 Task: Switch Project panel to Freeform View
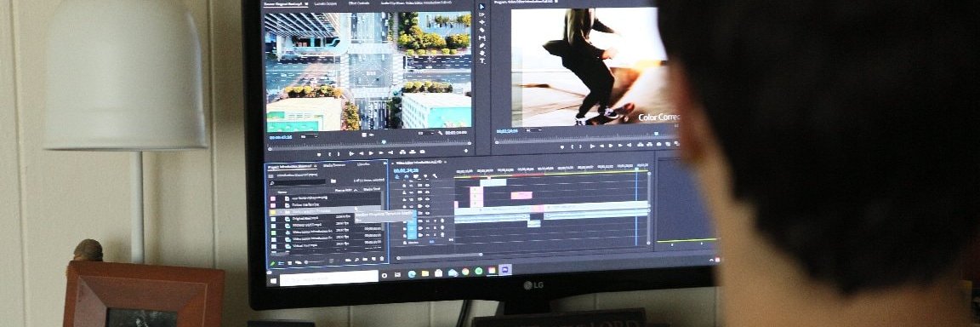298,262
